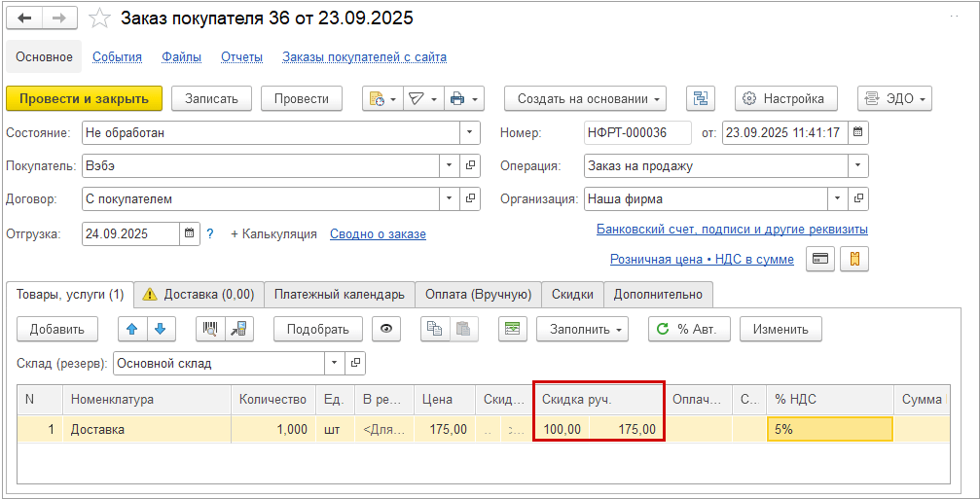Open the Организация record icon

point(858,199)
